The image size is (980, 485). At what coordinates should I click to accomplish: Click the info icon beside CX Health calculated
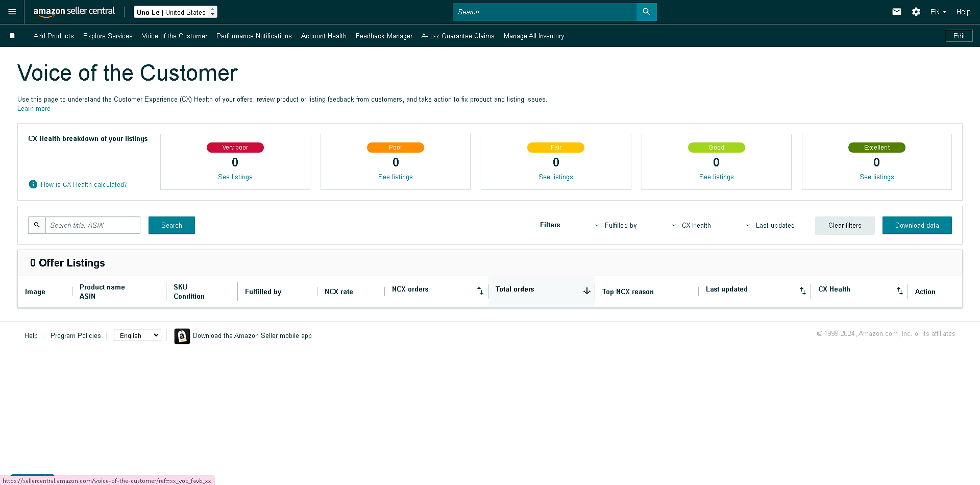33,184
